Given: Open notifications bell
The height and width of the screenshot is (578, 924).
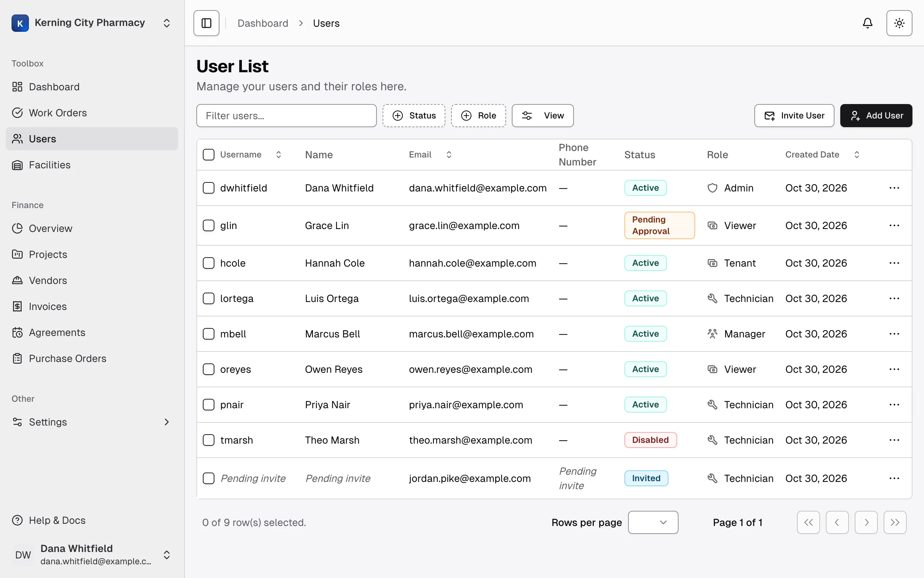Looking at the screenshot, I should [867, 23].
